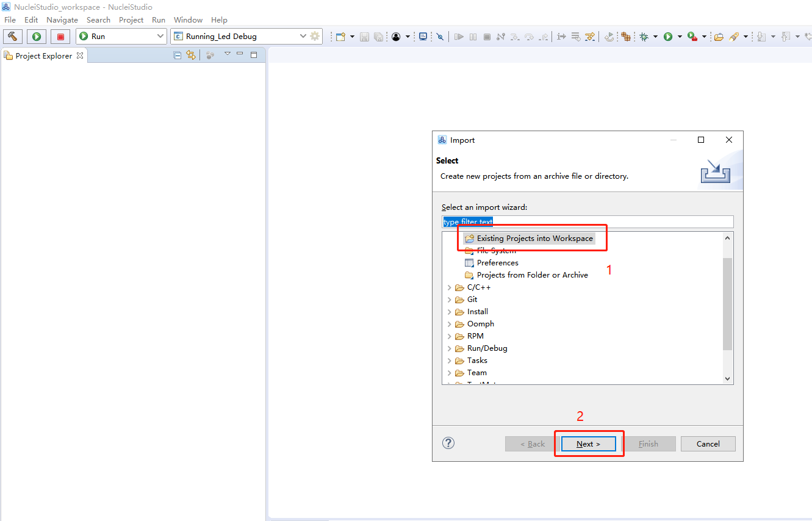The width and height of the screenshot is (812, 521).
Task: Click the wizard list vertical scrollbar thumb
Action: (x=727, y=304)
